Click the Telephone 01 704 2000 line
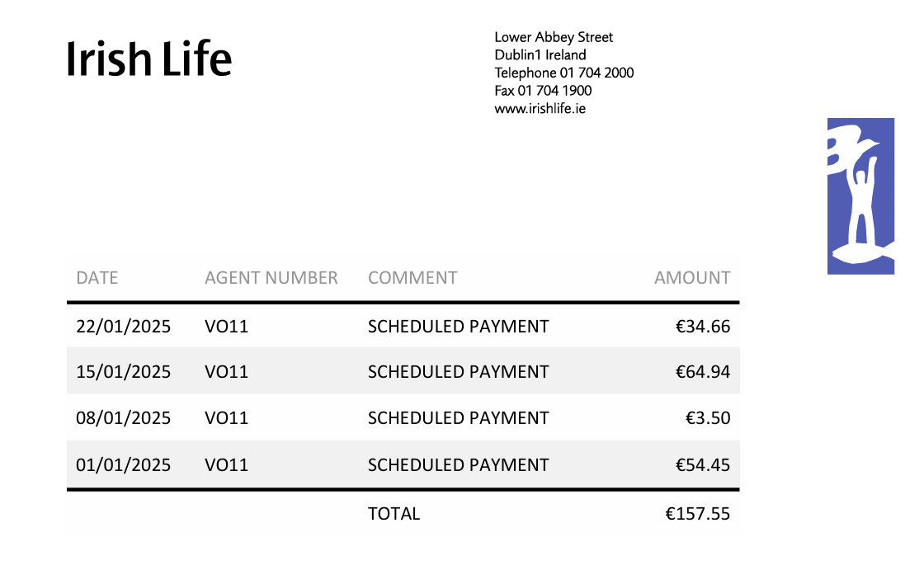The height and width of the screenshot is (570, 924). pyautogui.click(x=564, y=73)
